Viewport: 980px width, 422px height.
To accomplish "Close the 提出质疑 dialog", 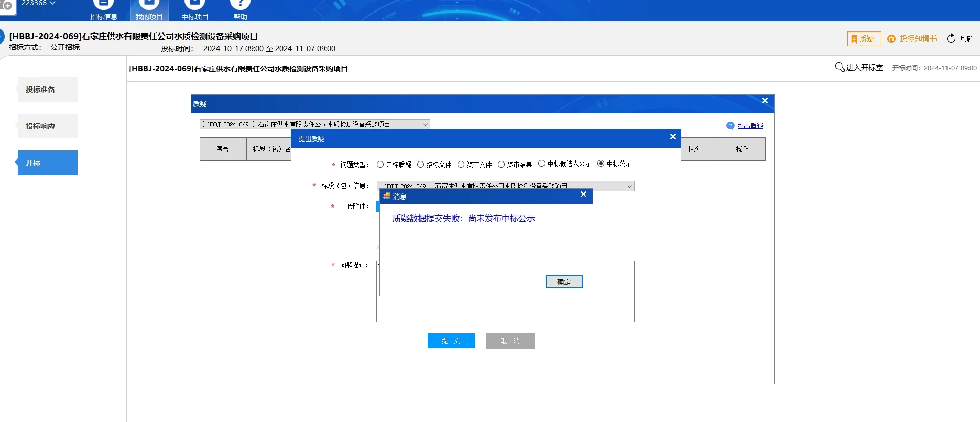I will (x=673, y=137).
